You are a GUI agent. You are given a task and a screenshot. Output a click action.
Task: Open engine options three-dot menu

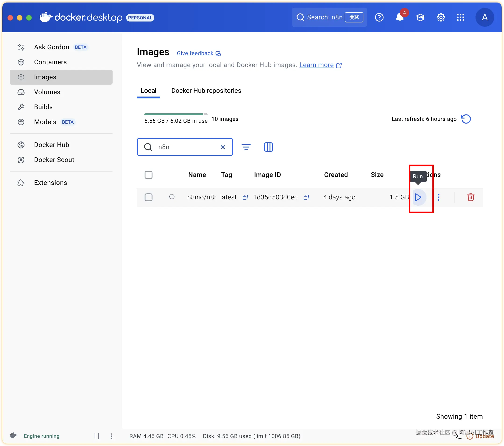coord(111,436)
